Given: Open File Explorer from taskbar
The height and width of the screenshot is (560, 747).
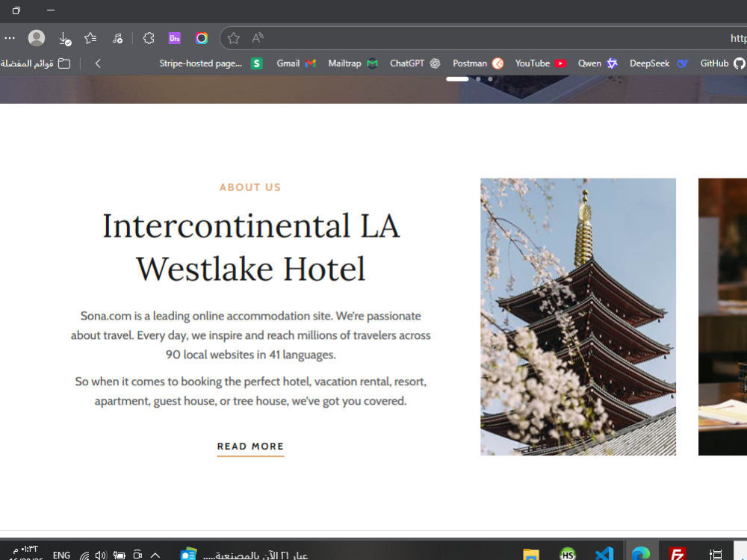Looking at the screenshot, I should 530,554.
